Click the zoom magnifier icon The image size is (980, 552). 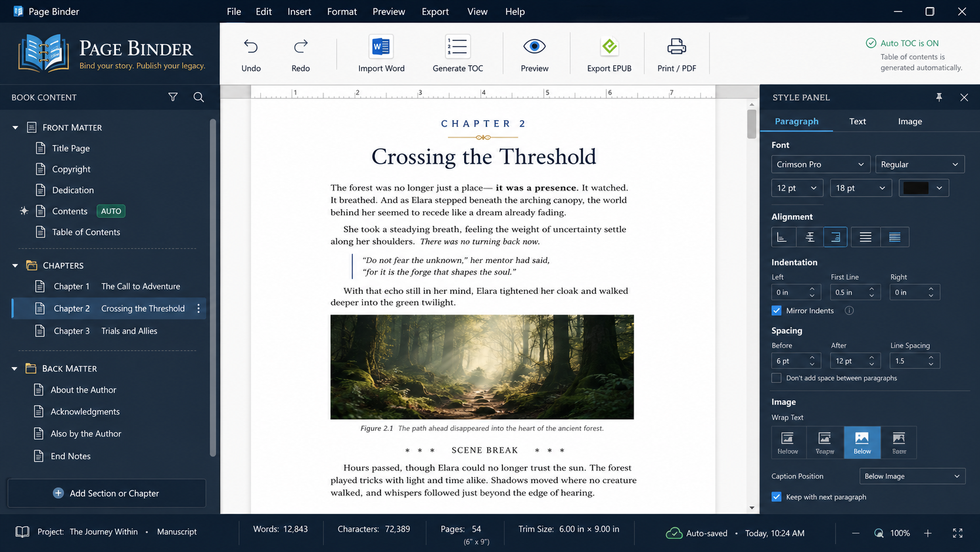[x=879, y=533]
